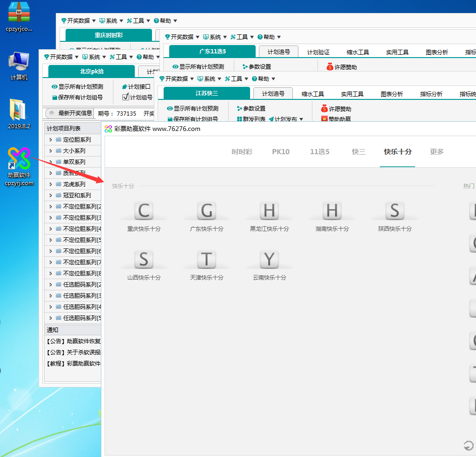Open the 计划发布 dropdown in 江苏快三
476x457 pixels.
[x=286, y=119]
